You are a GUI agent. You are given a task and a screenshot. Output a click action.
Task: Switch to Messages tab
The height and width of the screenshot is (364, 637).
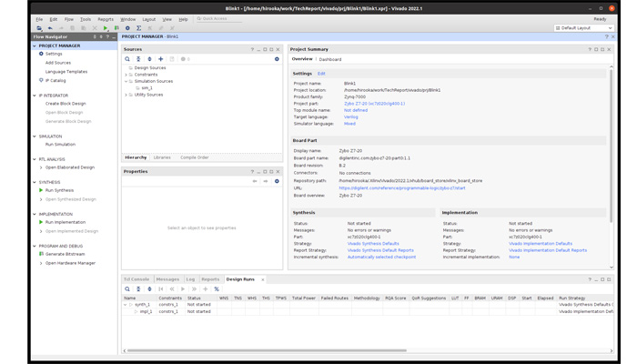point(167,279)
